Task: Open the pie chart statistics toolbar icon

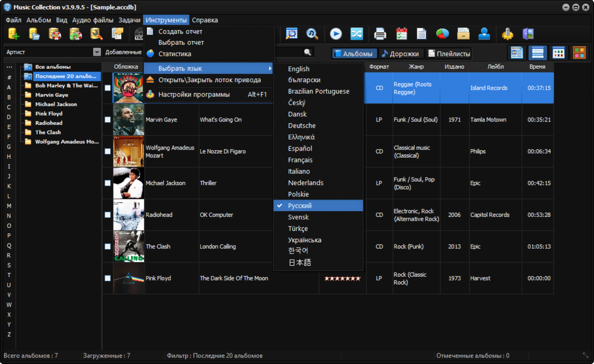Action: coord(442,34)
